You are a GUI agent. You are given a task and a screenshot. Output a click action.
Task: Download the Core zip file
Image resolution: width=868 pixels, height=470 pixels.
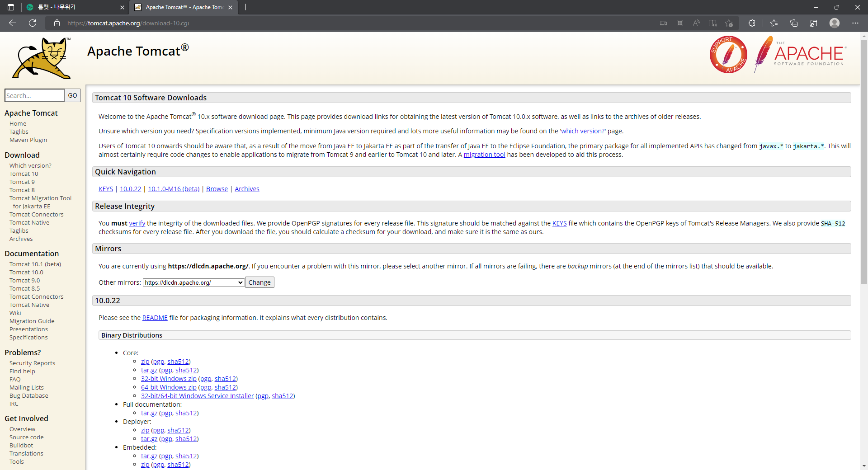click(145, 362)
